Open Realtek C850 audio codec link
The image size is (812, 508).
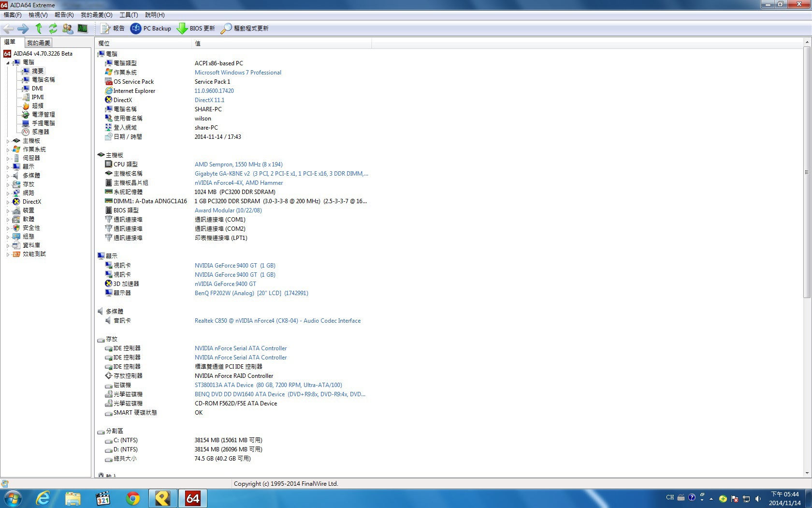[x=277, y=321]
